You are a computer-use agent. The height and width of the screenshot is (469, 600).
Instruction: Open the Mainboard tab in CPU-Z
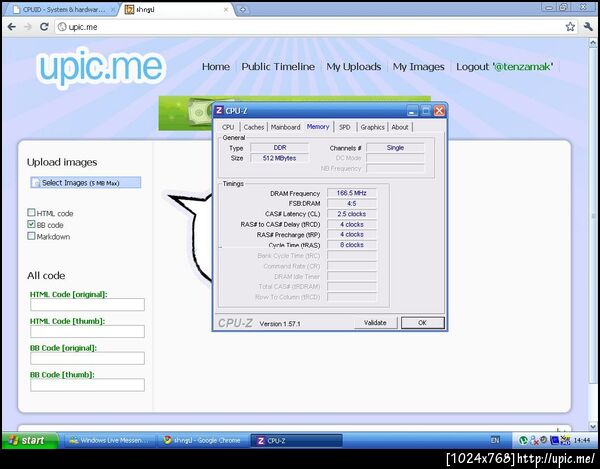[285, 127]
